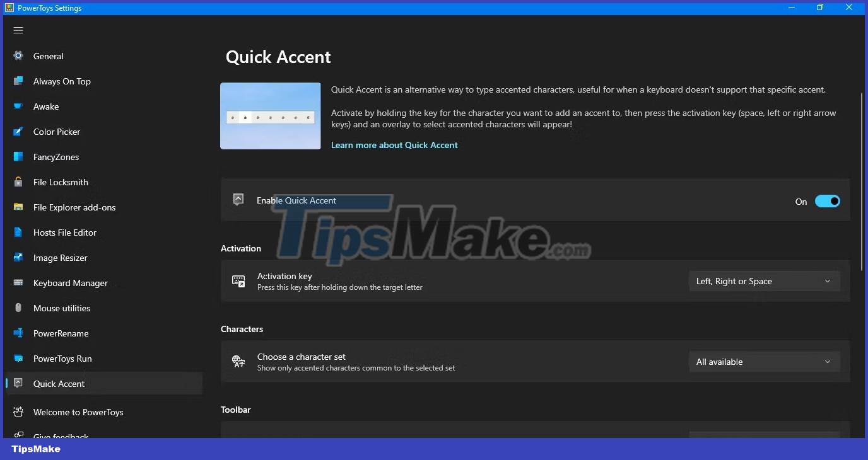Click the Quick Accent preview thumbnail
Screen dimensions: 868x460
pyautogui.click(x=270, y=115)
